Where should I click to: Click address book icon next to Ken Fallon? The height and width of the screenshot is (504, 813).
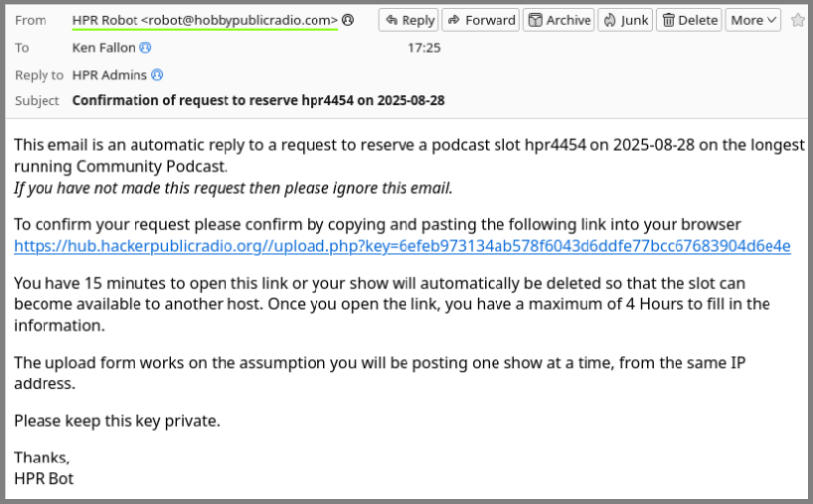pos(146,47)
